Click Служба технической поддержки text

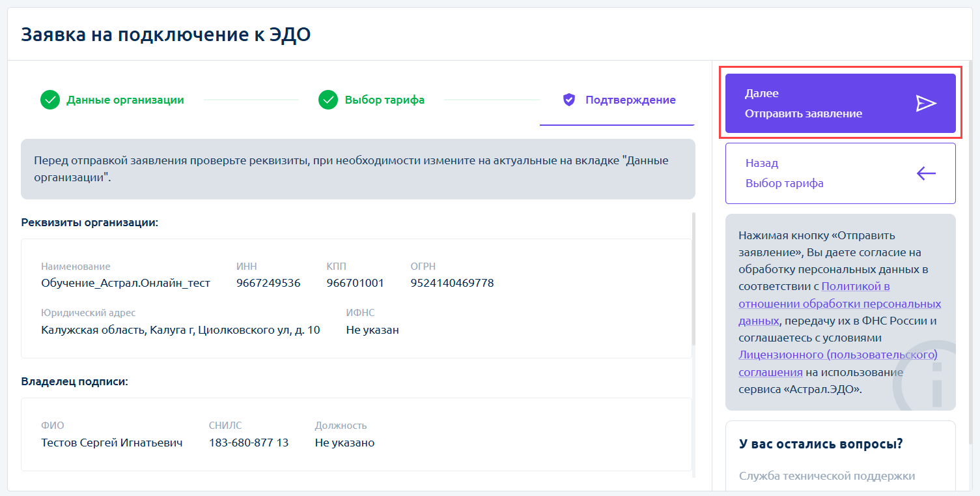827,476
